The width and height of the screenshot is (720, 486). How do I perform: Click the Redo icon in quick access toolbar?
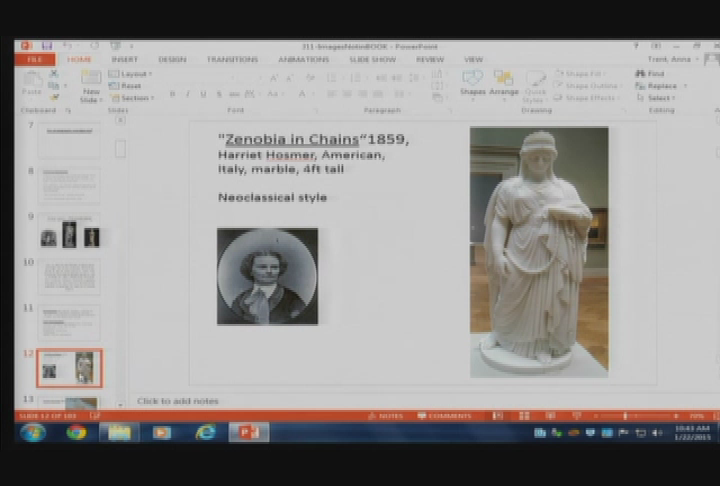(x=95, y=46)
